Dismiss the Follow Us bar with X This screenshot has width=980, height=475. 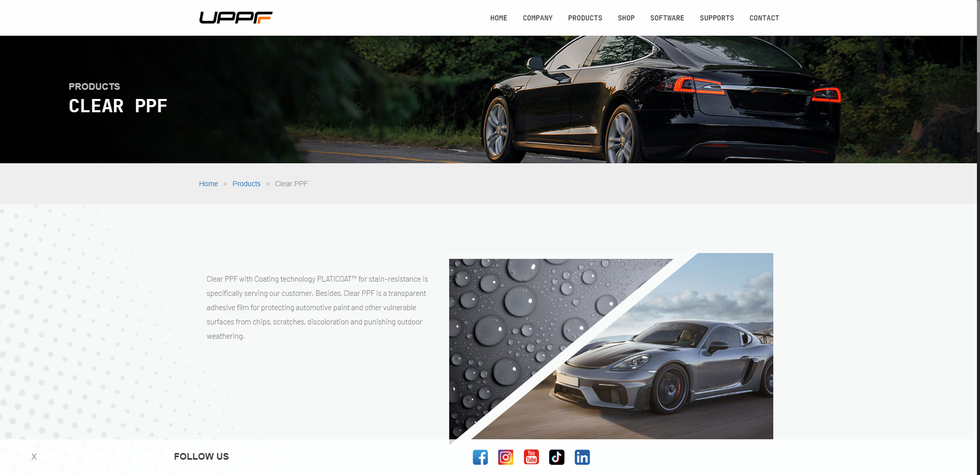[34, 457]
